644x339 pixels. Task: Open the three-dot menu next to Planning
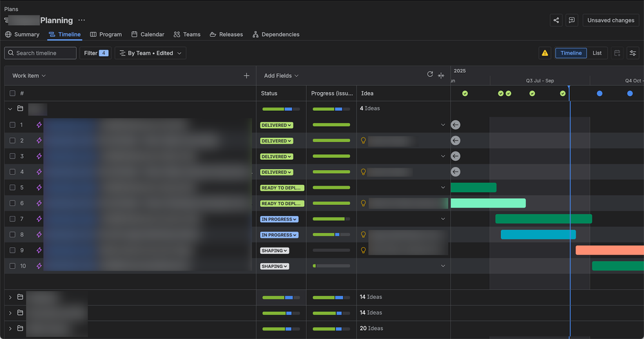point(82,20)
